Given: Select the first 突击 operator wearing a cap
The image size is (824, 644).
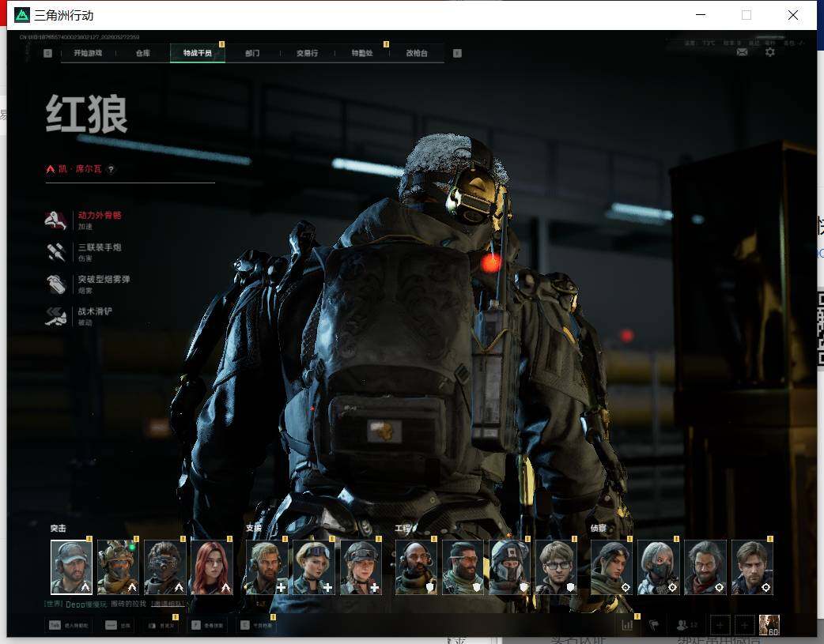Looking at the screenshot, I should [x=71, y=567].
